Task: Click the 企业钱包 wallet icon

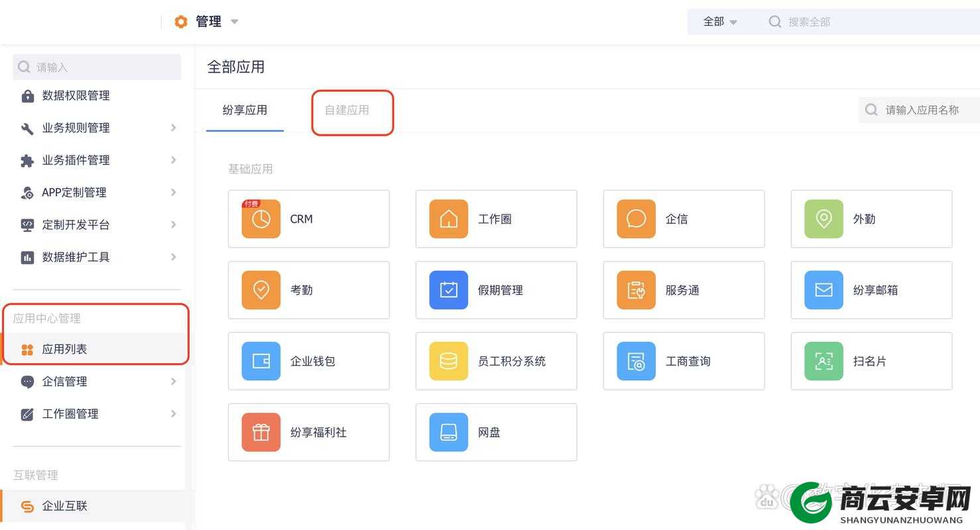Action: [261, 361]
